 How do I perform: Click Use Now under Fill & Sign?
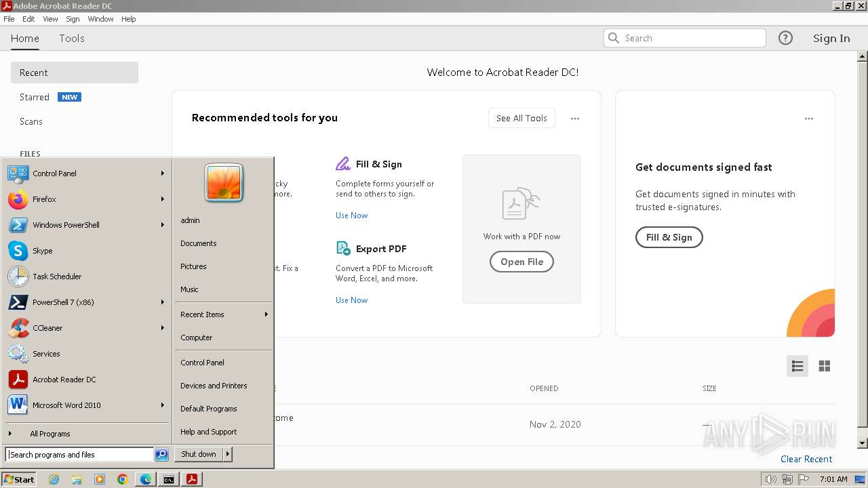coord(352,216)
